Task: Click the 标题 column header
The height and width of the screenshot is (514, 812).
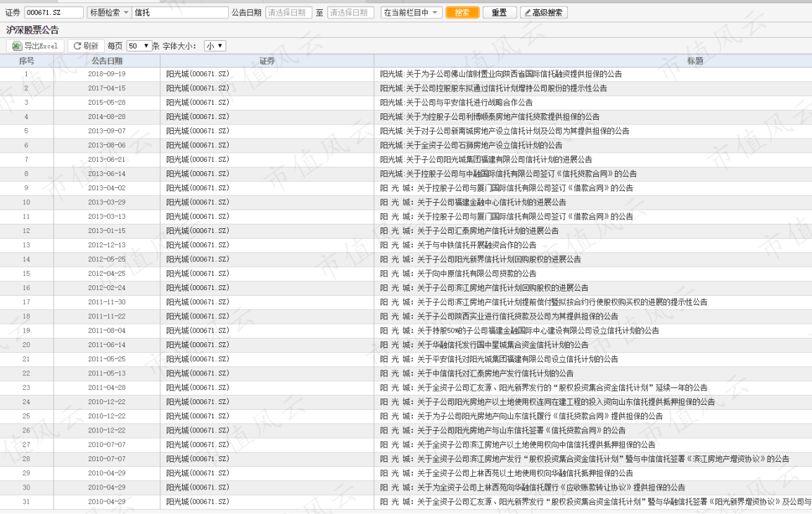Action: tap(695, 61)
